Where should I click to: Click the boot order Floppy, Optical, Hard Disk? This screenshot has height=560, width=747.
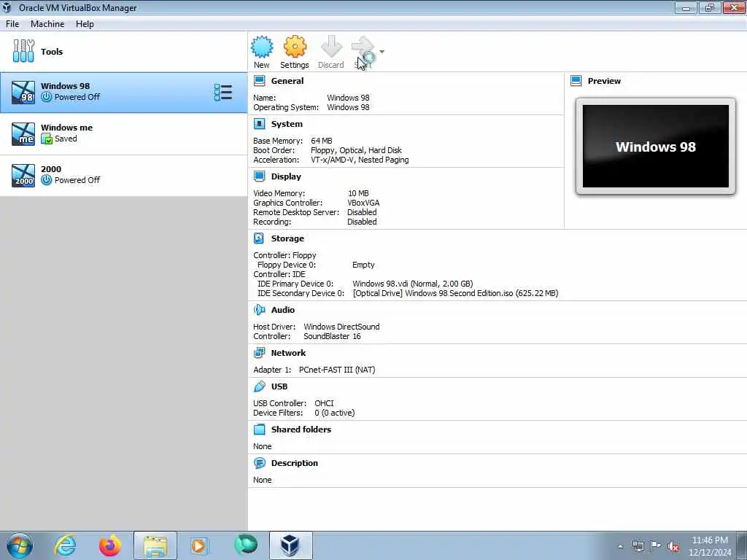pos(356,150)
